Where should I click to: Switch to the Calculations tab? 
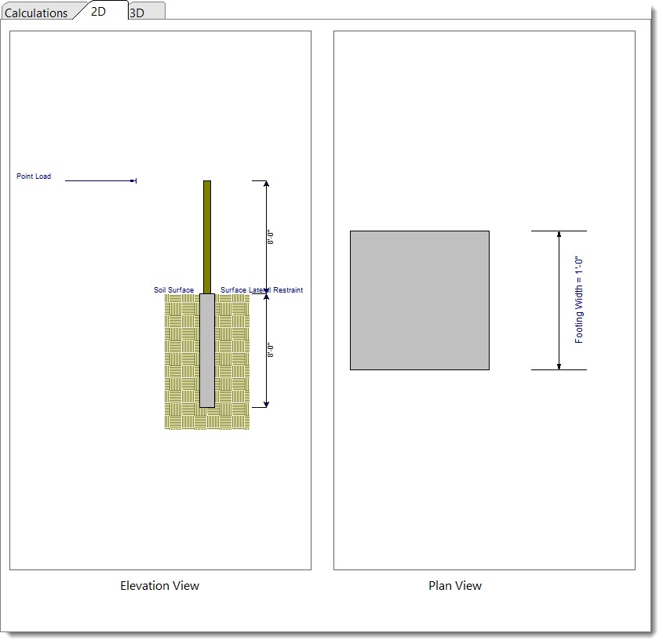[36, 13]
